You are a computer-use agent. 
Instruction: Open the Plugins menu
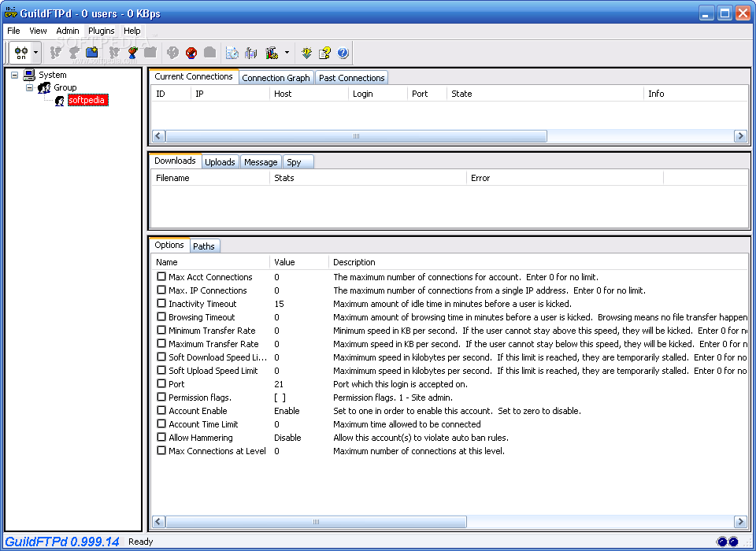pyautogui.click(x=102, y=31)
